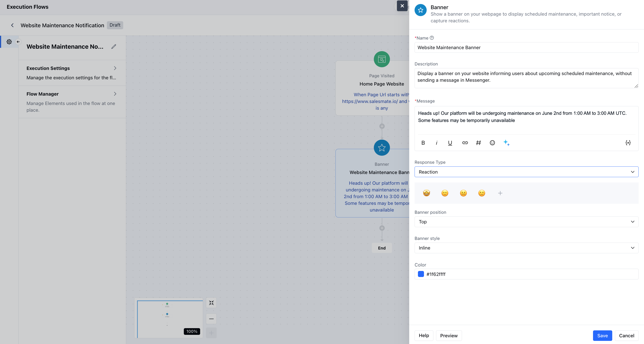Viewport: 644px width, 344px height.
Task: Select the frowning face reaction emoji
Action: click(x=481, y=193)
